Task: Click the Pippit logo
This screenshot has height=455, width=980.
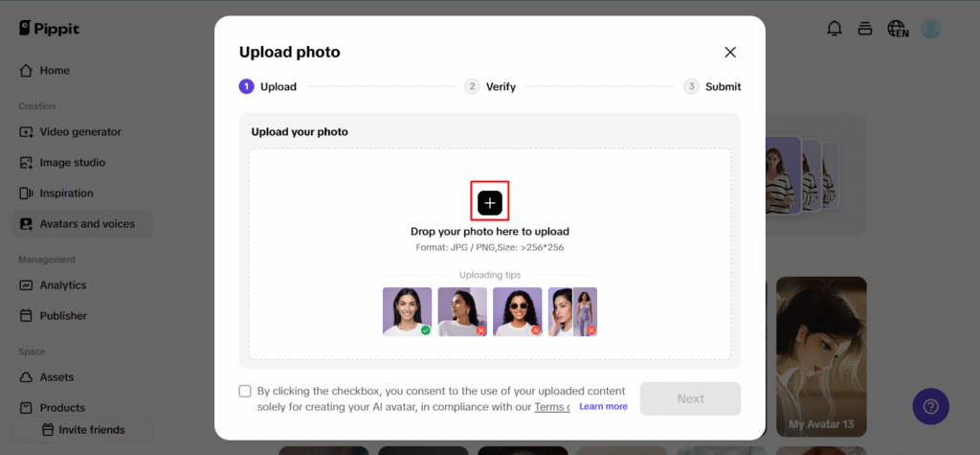Action: coord(49,29)
